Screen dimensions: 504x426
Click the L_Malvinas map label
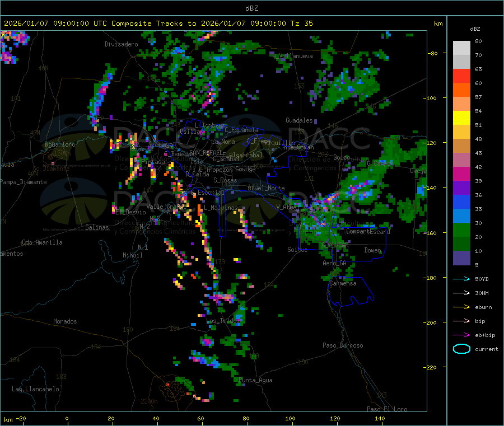[221, 208]
